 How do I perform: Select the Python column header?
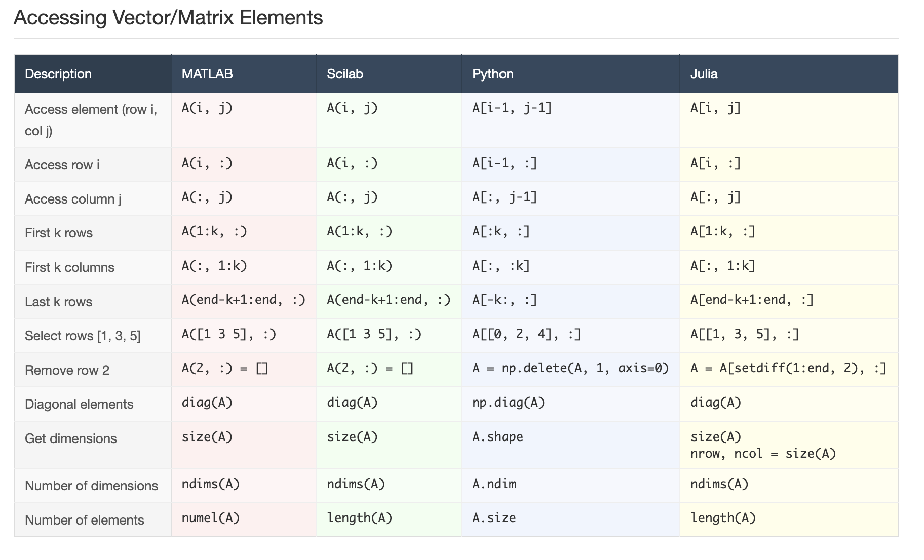(x=493, y=74)
